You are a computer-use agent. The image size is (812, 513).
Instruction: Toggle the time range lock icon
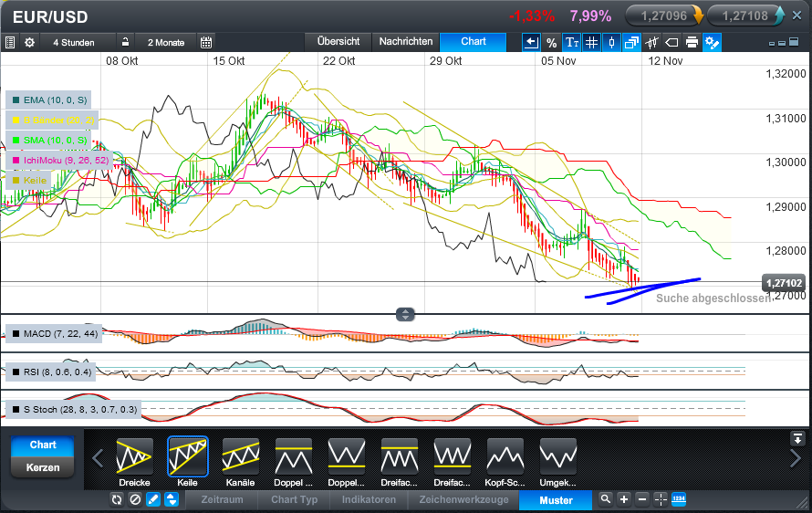(125, 42)
